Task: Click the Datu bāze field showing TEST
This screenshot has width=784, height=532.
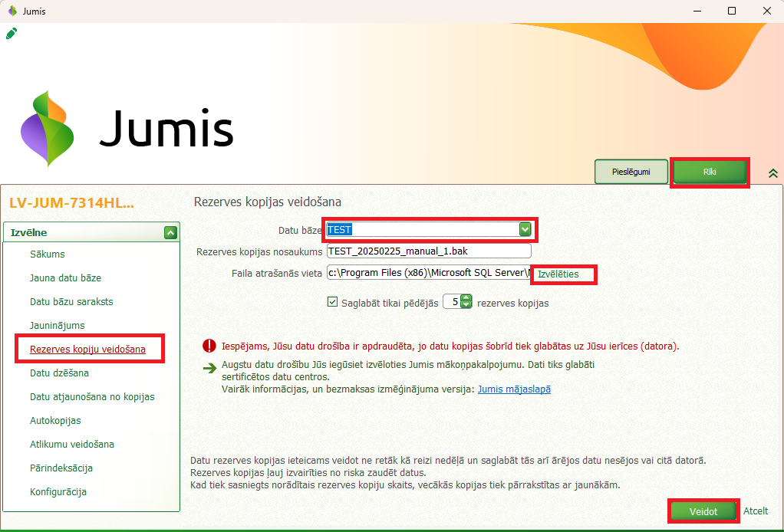Action: (x=429, y=229)
